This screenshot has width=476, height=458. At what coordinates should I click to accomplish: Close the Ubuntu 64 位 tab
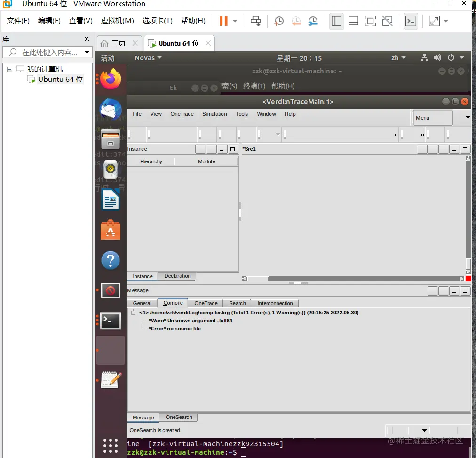point(208,43)
